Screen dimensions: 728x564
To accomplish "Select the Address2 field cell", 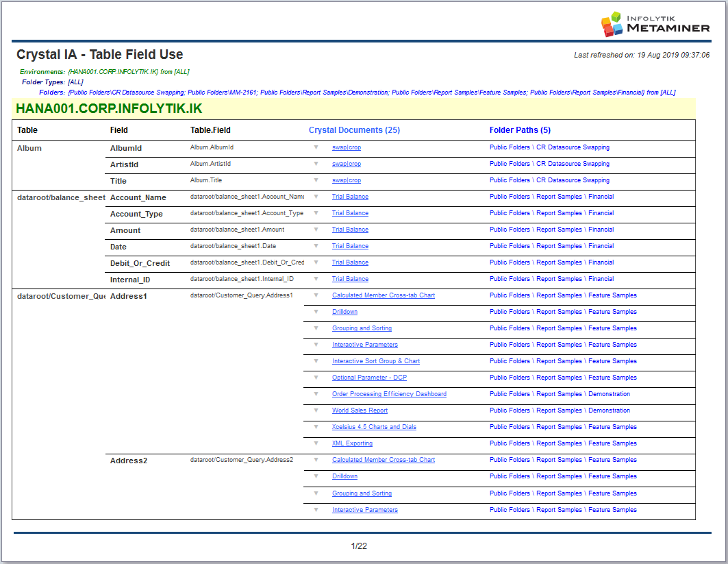I will click(x=129, y=461).
